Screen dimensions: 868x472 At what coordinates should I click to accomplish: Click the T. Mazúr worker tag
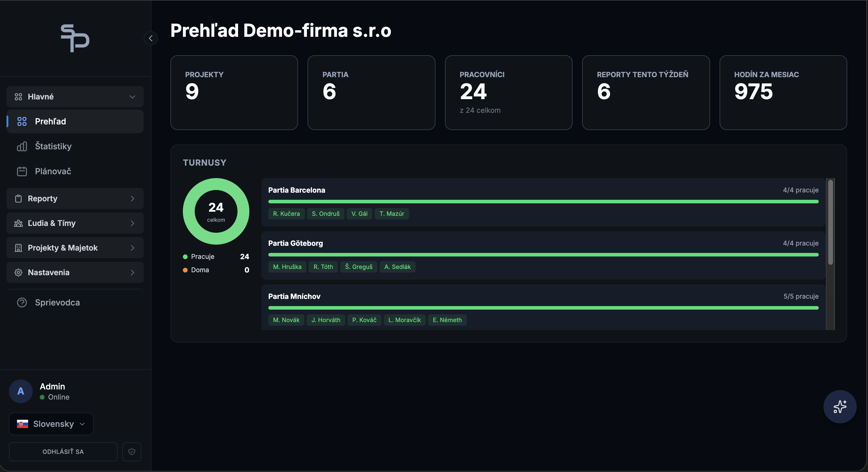(x=392, y=214)
